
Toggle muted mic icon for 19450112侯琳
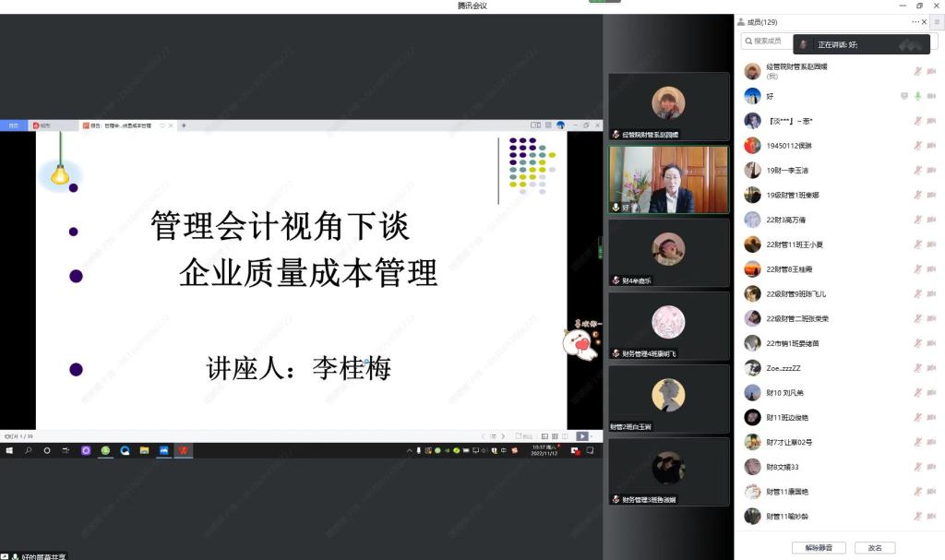tap(917, 146)
